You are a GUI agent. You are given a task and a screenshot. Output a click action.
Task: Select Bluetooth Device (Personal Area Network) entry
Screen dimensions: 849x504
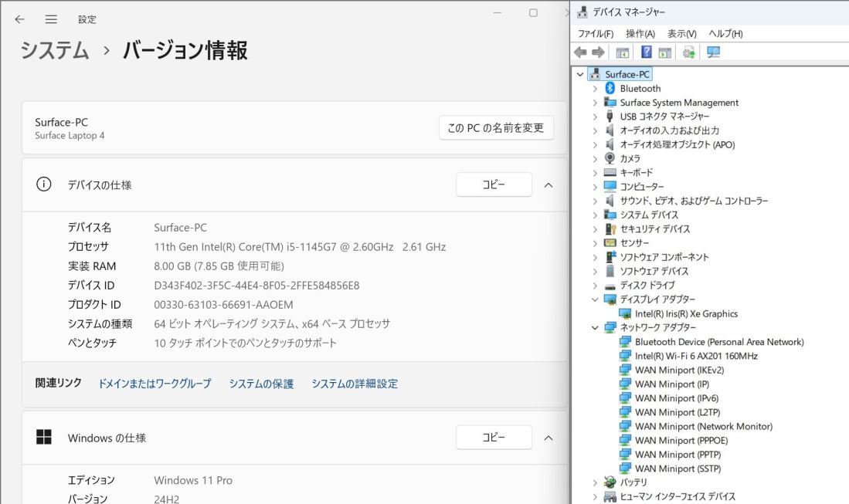click(719, 342)
